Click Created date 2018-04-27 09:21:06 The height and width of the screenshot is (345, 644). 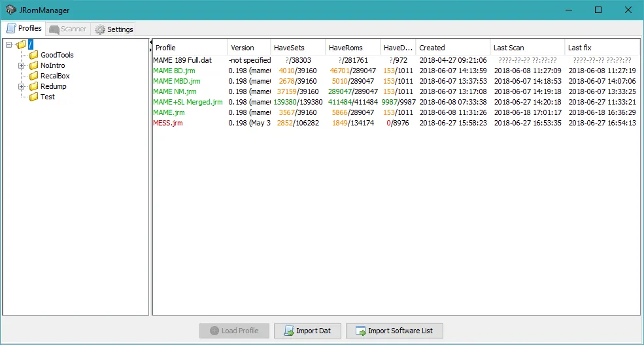pyautogui.click(x=453, y=60)
